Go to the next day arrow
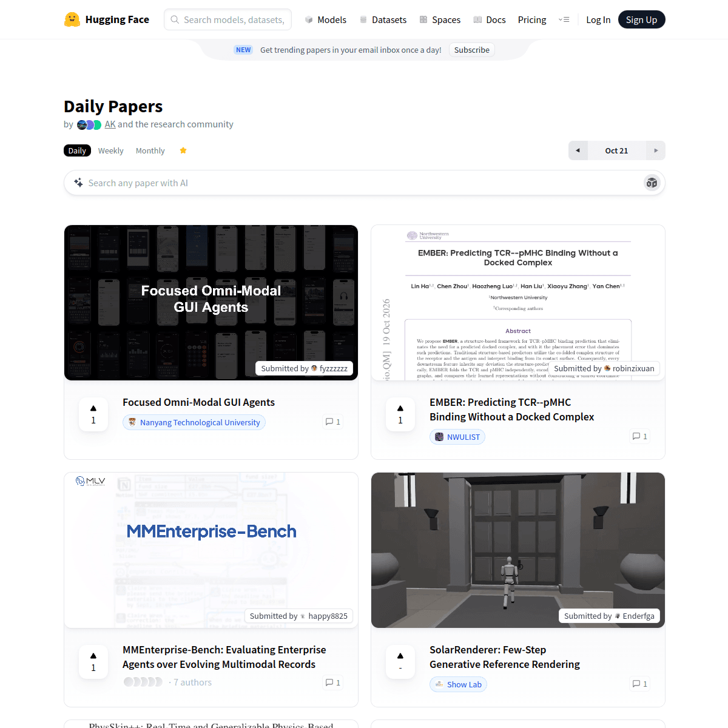This screenshot has width=728, height=728. pos(656,150)
